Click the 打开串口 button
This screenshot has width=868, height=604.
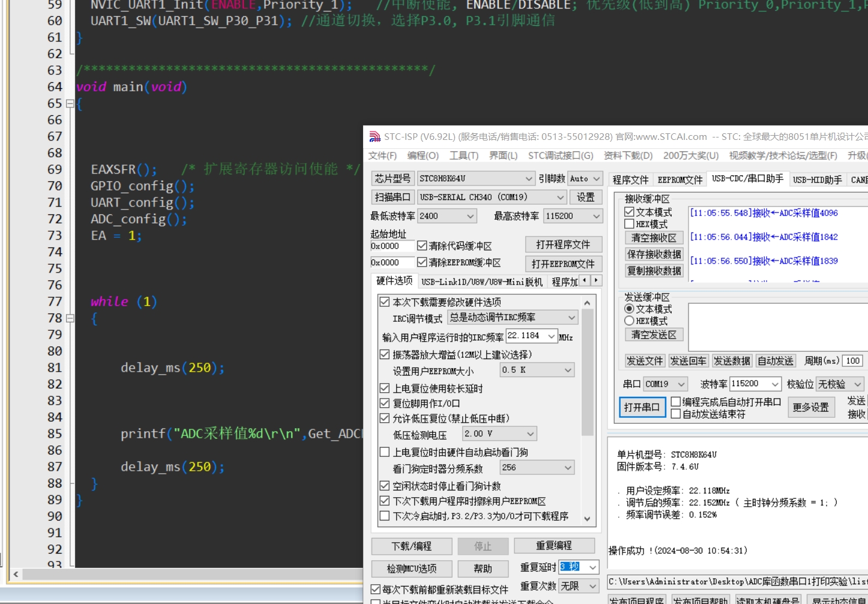tap(642, 407)
